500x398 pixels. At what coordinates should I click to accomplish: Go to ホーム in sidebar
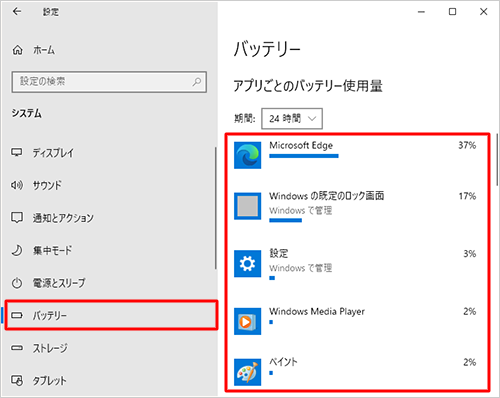[x=44, y=50]
